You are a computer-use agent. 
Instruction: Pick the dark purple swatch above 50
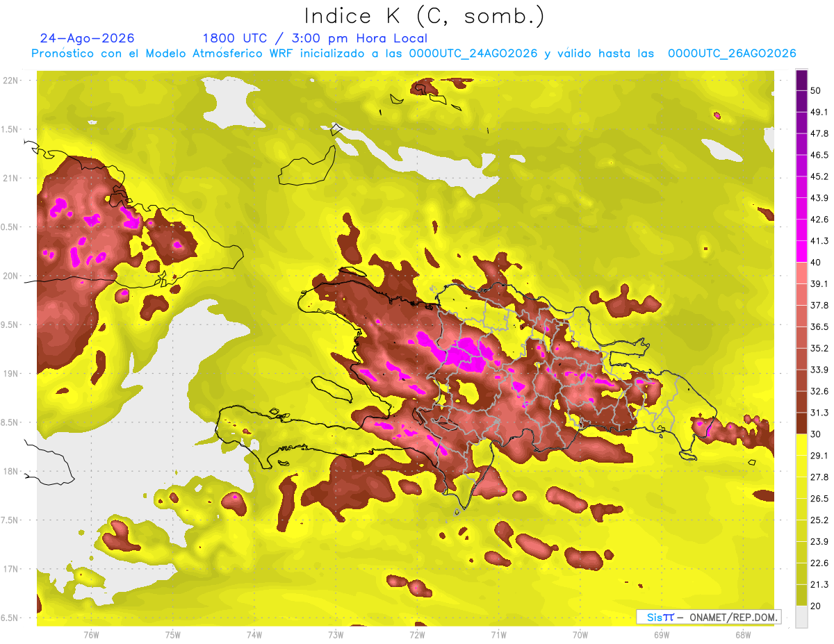pos(801,81)
